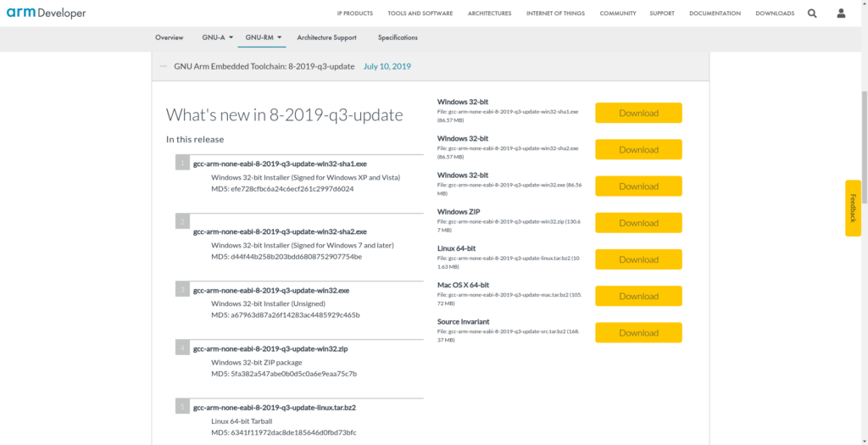The width and height of the screenshot is (868, 445).
Task: Click the GNU Arm Embedded Toolchain section title
Action: click(264, 66)
